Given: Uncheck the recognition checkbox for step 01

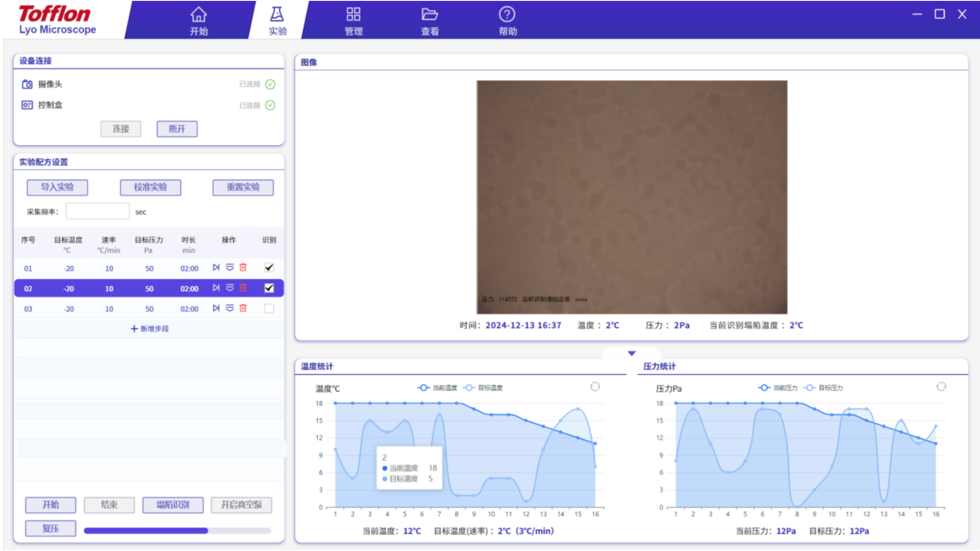Looking at the screenshot, I should click(269, 268).
